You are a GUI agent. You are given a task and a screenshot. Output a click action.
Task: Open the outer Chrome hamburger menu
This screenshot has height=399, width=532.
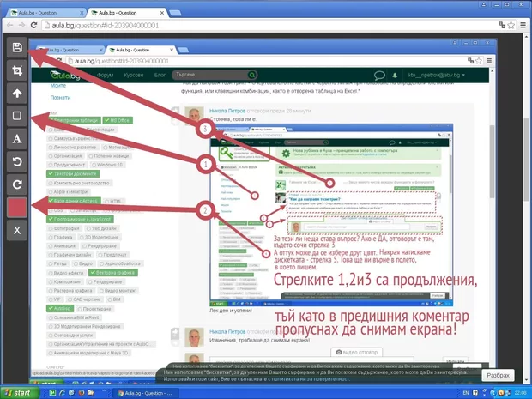[523, 25]
